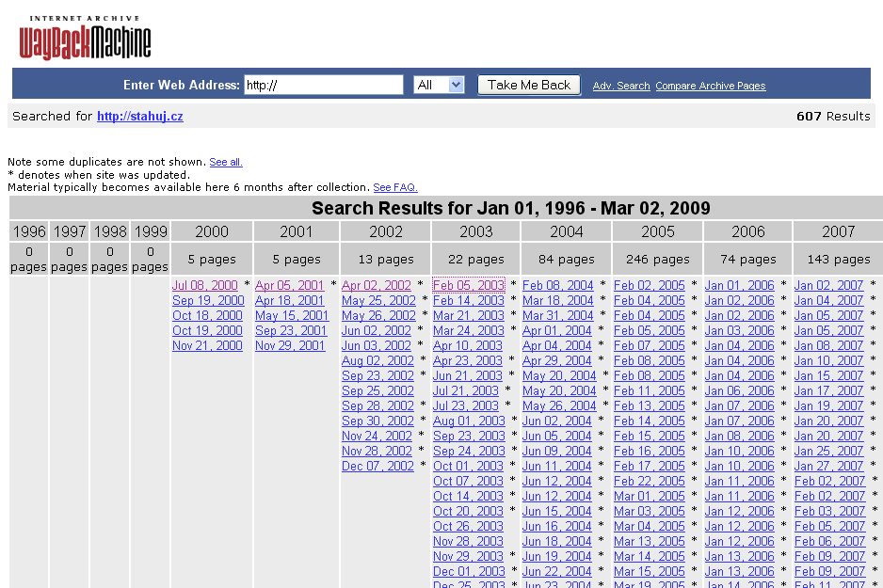Open the All archive type dropdown

point(439,85)
